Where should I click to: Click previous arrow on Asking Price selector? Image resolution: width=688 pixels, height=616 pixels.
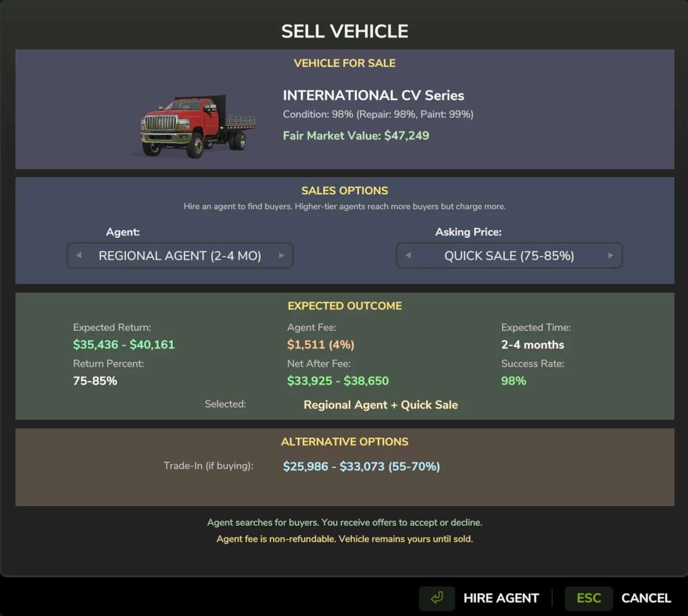408,256
